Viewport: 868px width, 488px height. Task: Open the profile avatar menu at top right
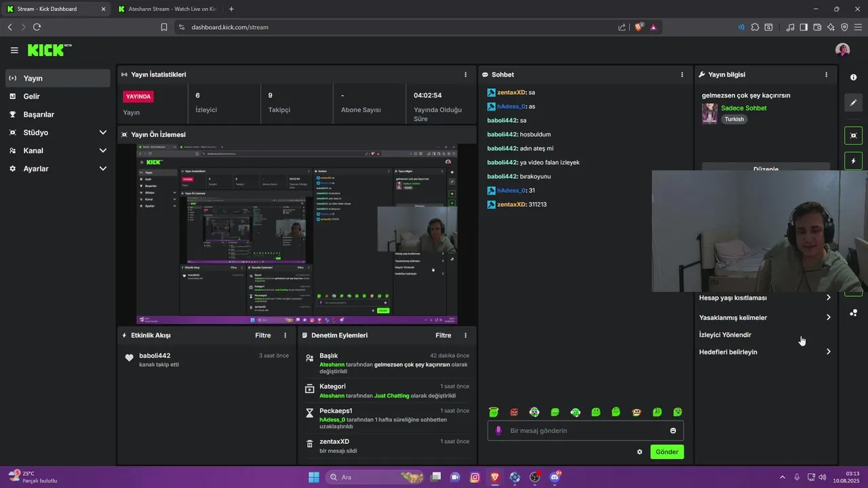[x=842, y=50]
